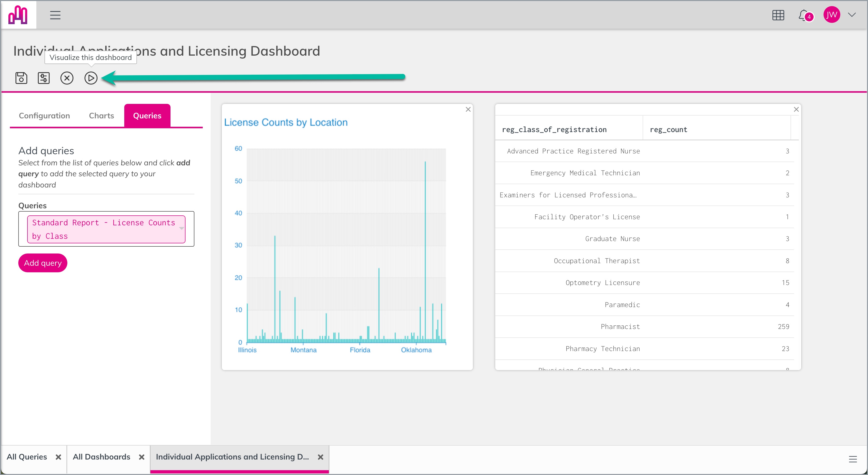The width and height of the screenshot is (868, 475).
Task: Click the tallest bar in the chart
Action: click(425, 252)
